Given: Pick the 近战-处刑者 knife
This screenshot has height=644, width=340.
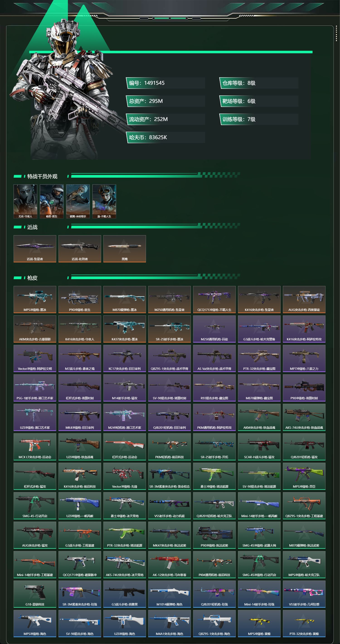Looking at the screenshot, I should point(80,249).
